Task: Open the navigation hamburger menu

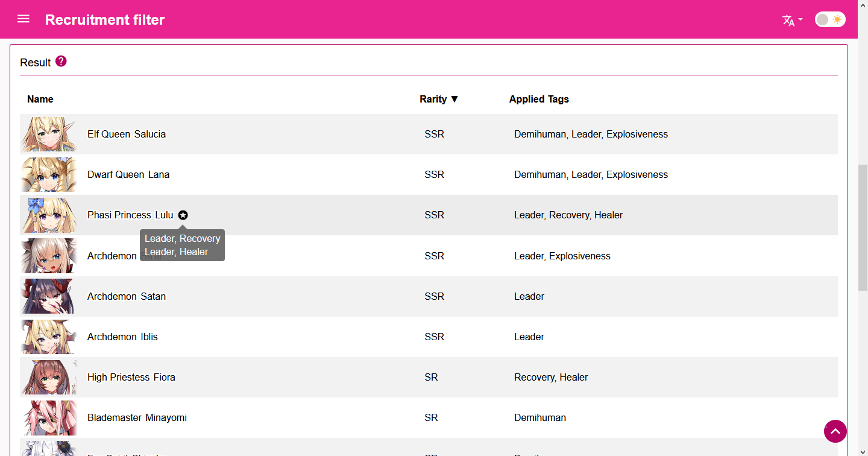Action: 23,19
